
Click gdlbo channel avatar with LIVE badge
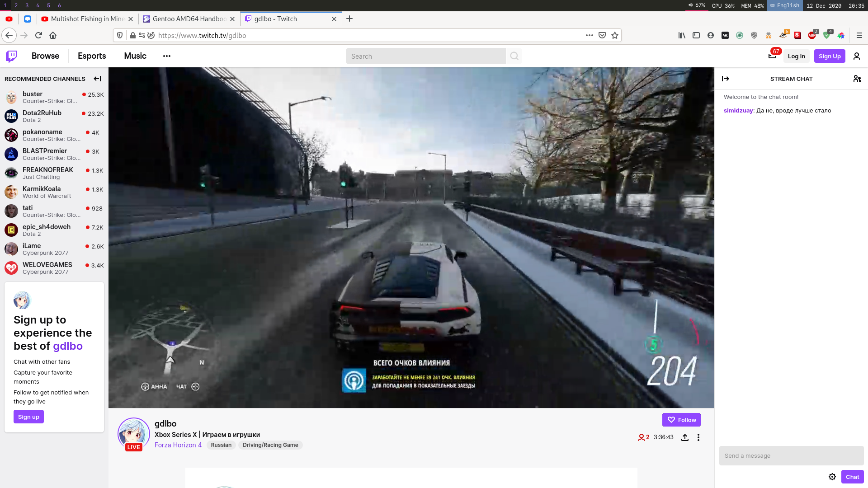point(134,434)
